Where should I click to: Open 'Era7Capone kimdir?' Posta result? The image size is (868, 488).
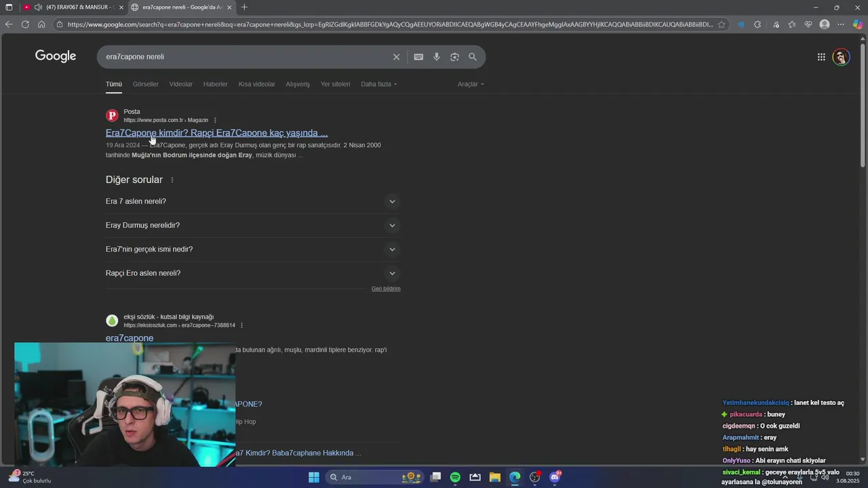(x=216, y=133)
